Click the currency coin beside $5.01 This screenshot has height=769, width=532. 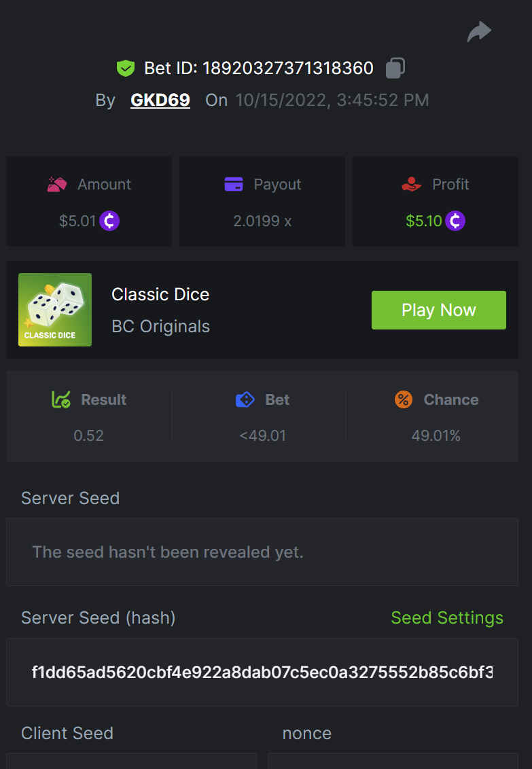(x=109, y=221)
